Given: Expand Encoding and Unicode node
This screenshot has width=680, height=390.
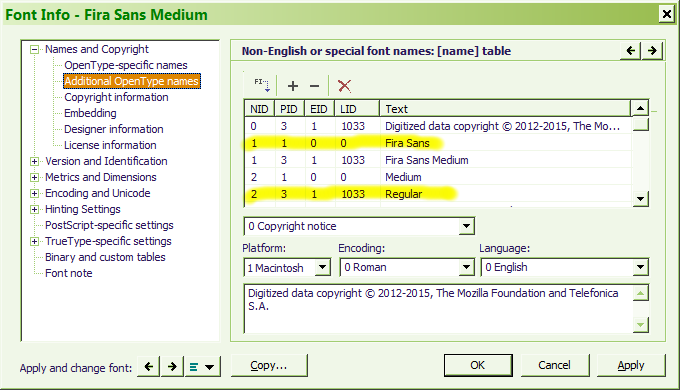Looking at the screenshot, I should pos(34,193).
